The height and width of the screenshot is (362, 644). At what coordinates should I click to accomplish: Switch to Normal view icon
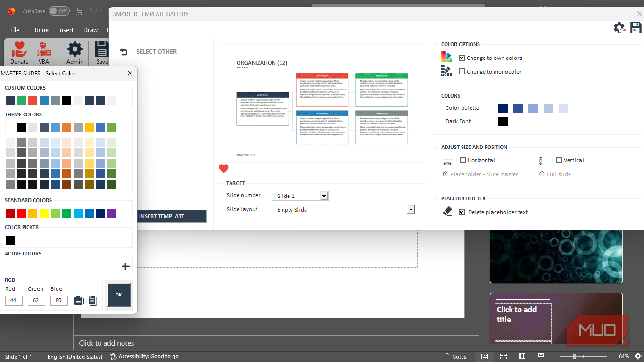(x=484, y=356)
